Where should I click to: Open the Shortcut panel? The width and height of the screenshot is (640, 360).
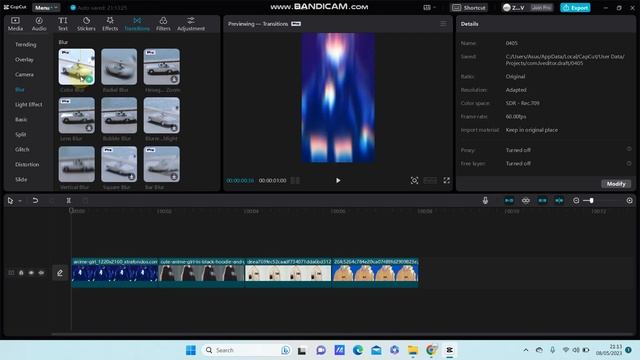(x=469, y=7)
